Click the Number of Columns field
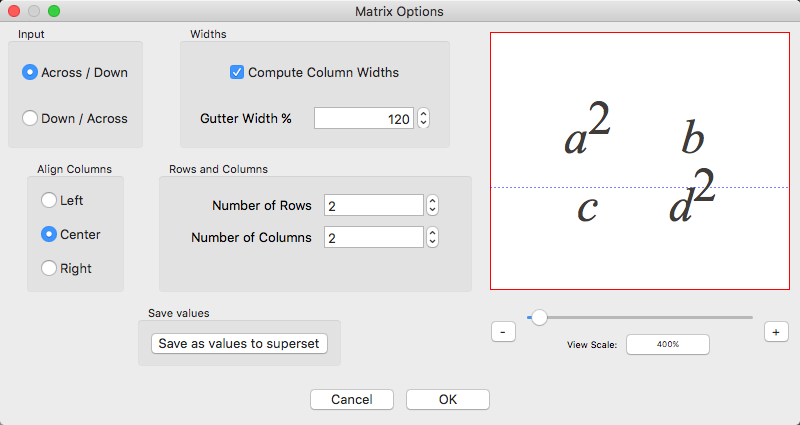The width and height of the screenshot is (800, 425). pyautogui.click(x=374, y=237)
